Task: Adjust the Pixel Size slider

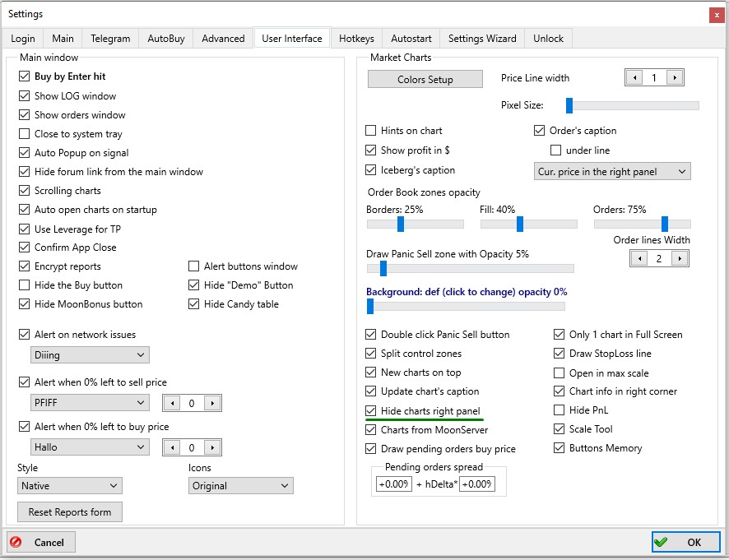Action: (569, 105)
